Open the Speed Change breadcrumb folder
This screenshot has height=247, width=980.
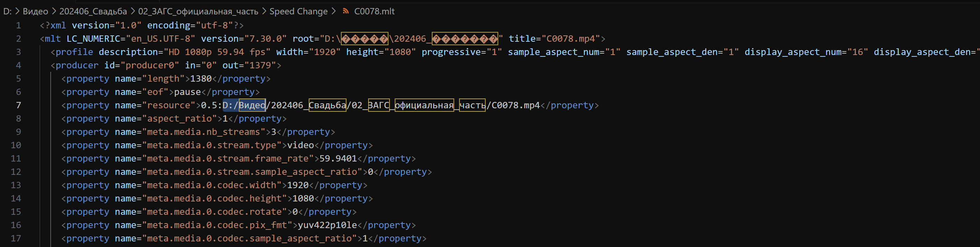298,12
